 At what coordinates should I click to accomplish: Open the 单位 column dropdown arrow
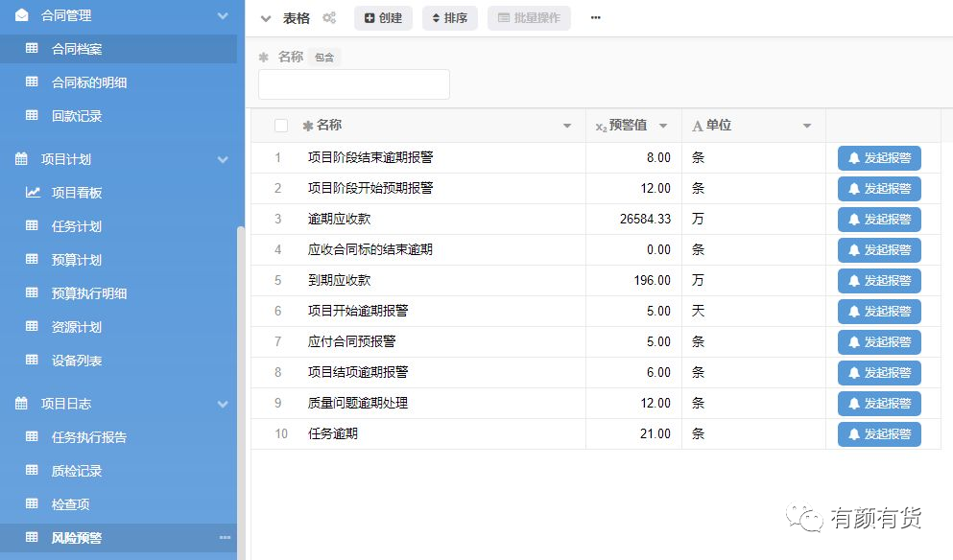click(x=807, y=126)
